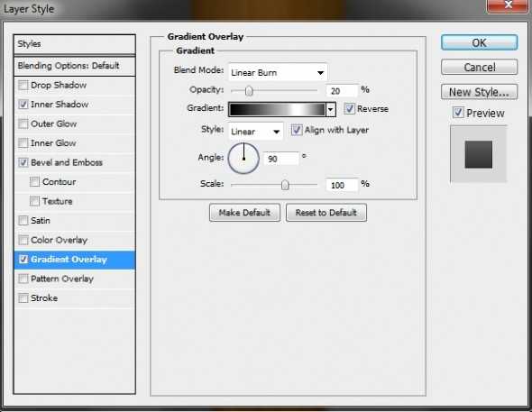Enable the Drop Shadow effect checkbox
This screenshot has height=412, width=532.
tap(23, 85)
